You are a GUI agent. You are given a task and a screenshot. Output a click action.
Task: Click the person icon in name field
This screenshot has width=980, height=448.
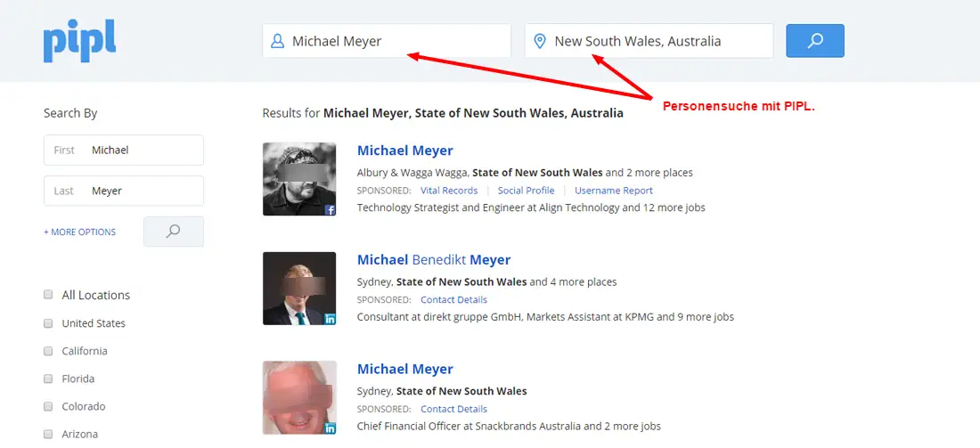tap(277, 41)
